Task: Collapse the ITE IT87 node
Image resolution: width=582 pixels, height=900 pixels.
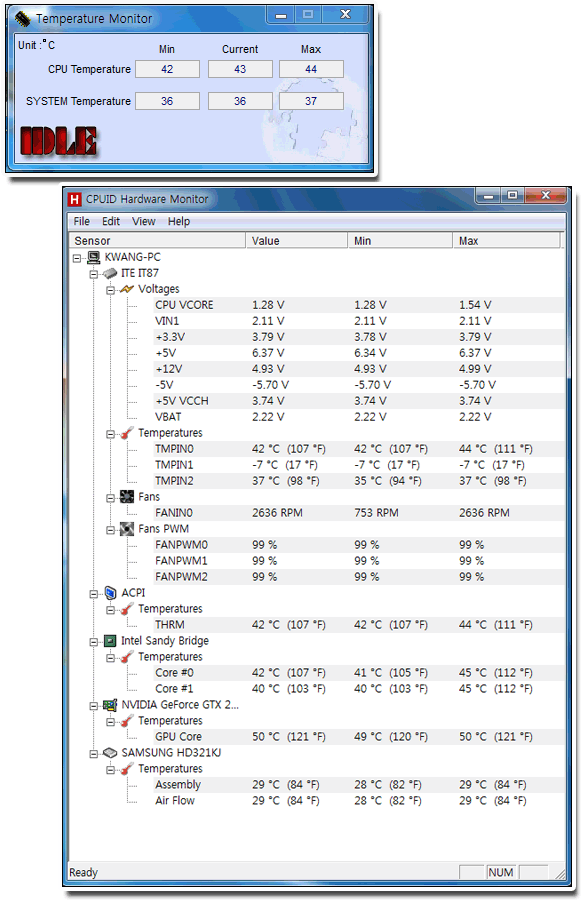Action: pos(94,274)
